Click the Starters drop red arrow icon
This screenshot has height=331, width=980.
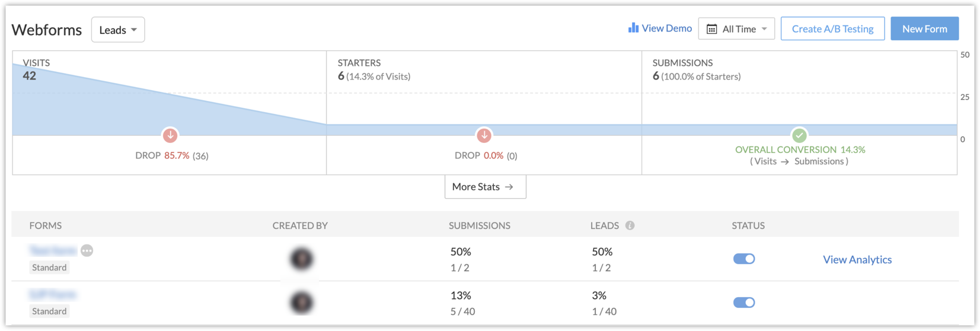(x=484, y=135)
